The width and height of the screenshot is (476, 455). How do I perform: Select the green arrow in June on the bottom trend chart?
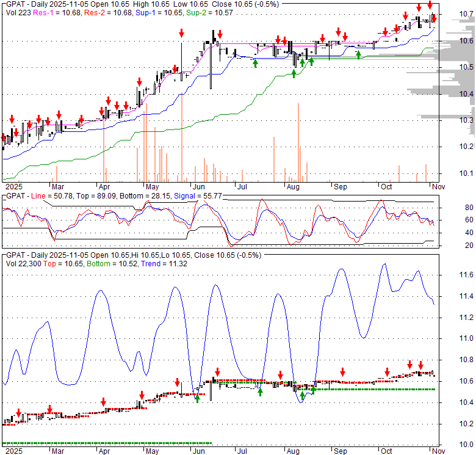(197, 398)
